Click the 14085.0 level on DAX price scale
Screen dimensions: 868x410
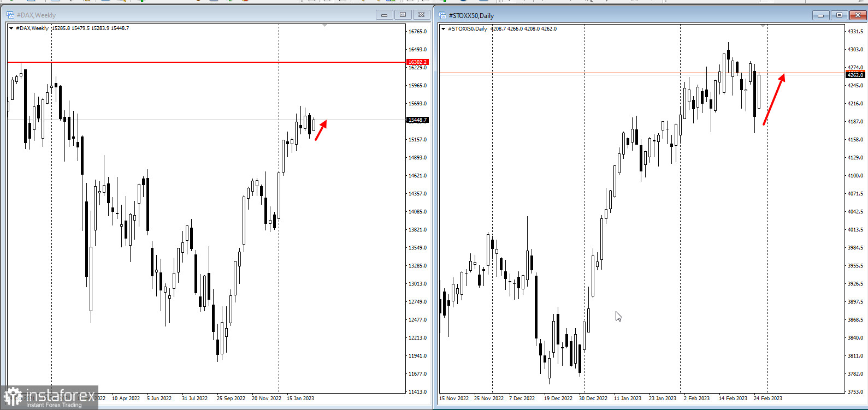point(418,212)
